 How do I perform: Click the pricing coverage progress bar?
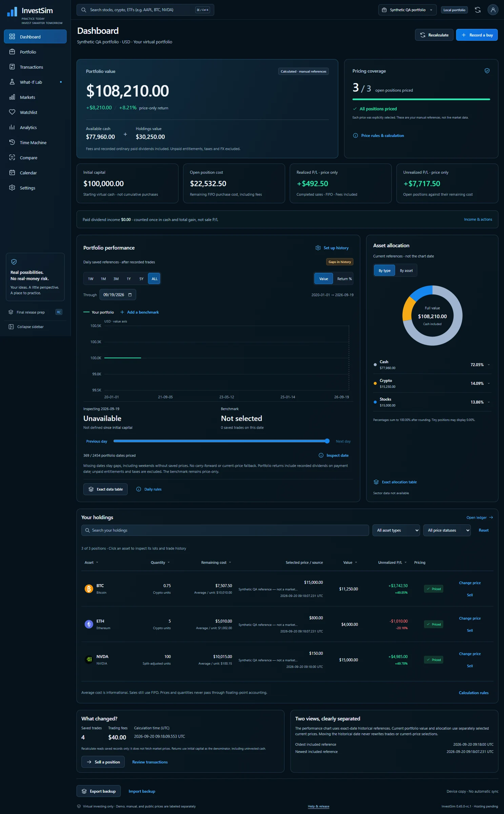[421, 99]
